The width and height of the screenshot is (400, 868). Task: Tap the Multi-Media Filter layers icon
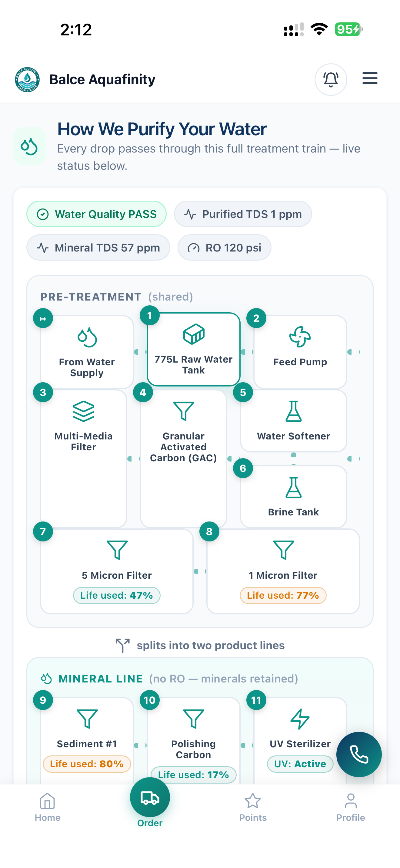point(83,411)
